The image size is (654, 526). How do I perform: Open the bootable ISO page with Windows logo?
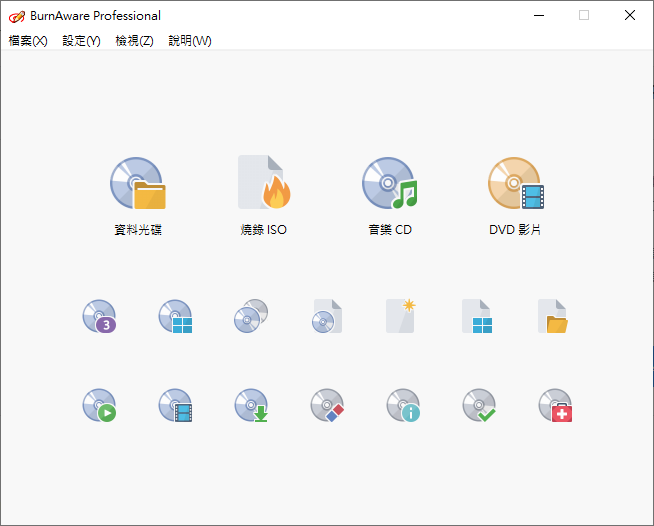477,316
